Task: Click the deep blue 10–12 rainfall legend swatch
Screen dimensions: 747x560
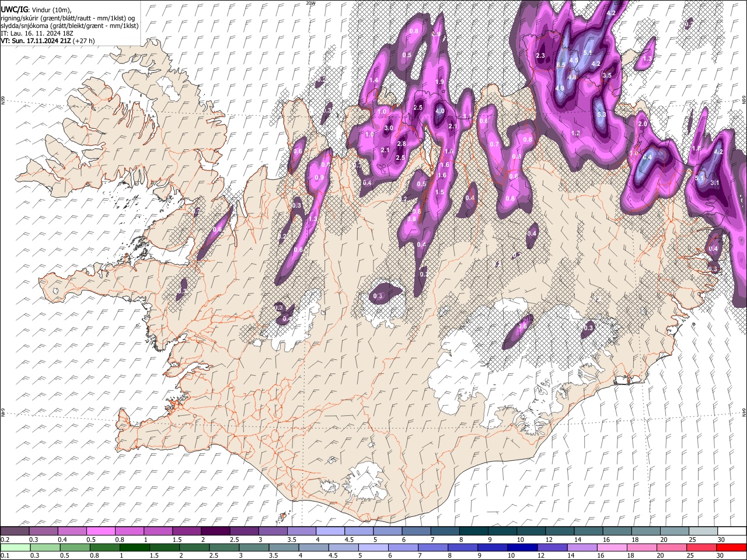Action: click(x=523, y=547)
